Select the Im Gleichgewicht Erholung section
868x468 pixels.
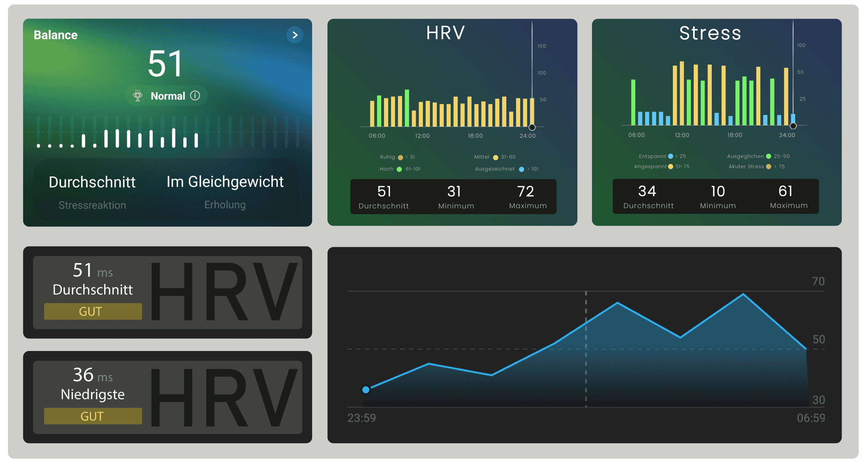click(x=225, y=192)
